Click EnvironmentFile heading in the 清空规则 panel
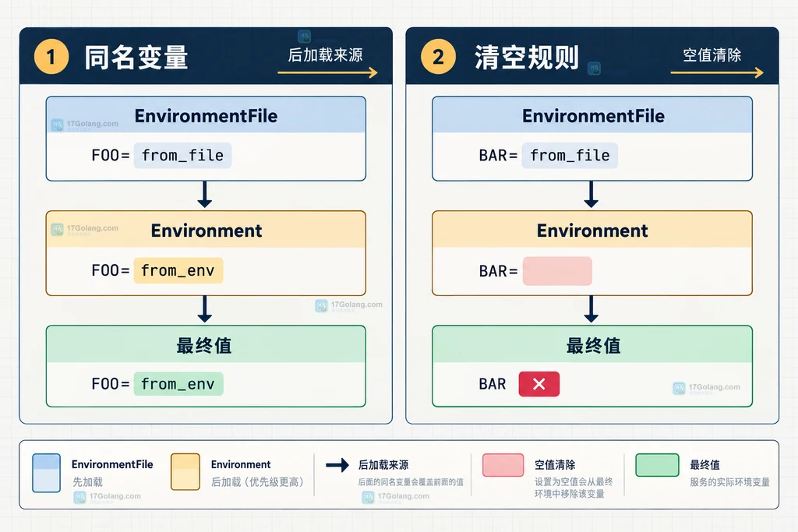 (x=593, y=116)
